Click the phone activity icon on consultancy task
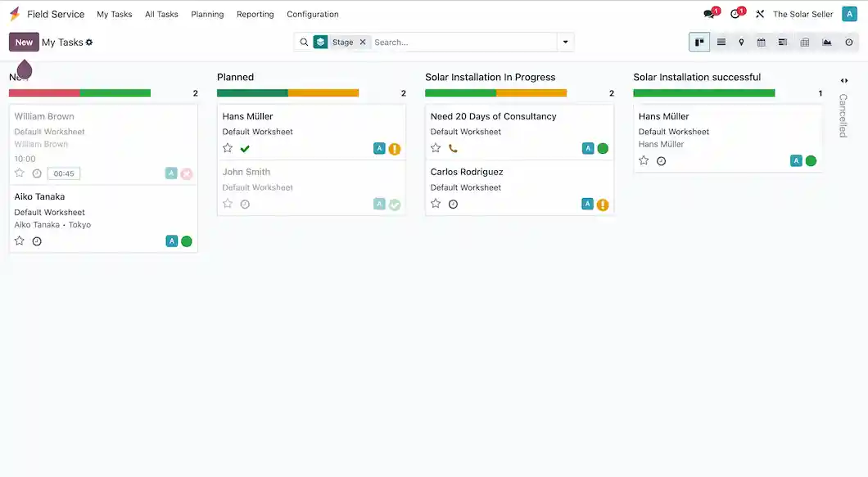868x477 pixels. (454, 149)
